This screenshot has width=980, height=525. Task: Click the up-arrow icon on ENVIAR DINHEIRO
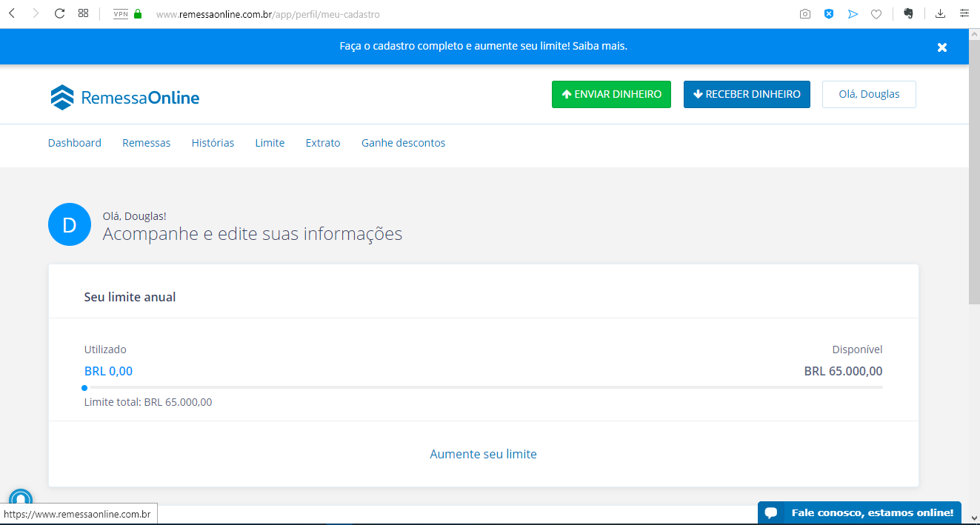point(567,94)
